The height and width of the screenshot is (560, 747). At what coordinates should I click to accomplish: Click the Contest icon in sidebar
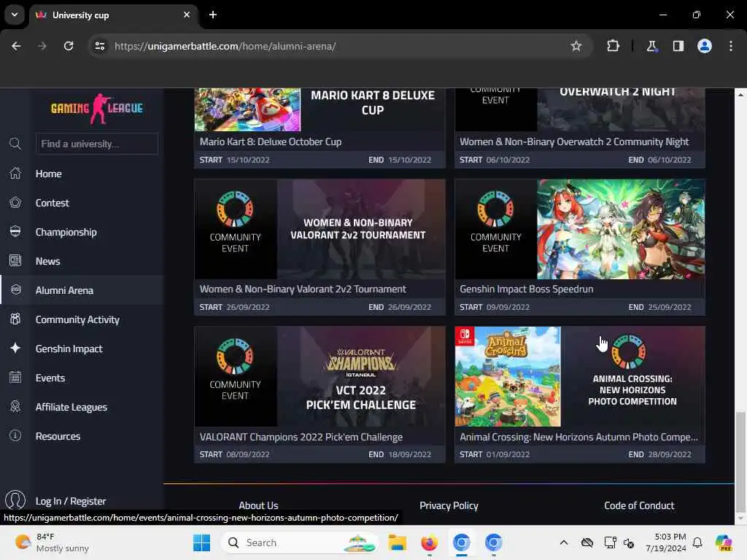(x=15, y=203)
